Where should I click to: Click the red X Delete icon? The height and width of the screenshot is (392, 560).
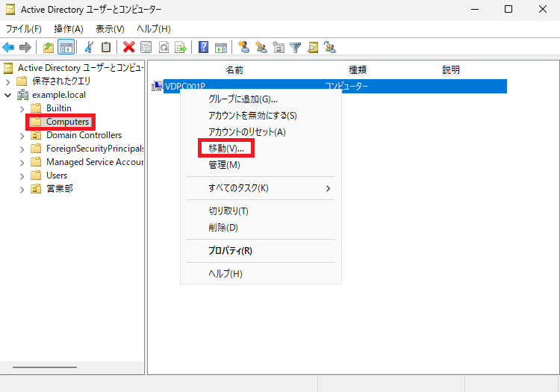(128, 47)
